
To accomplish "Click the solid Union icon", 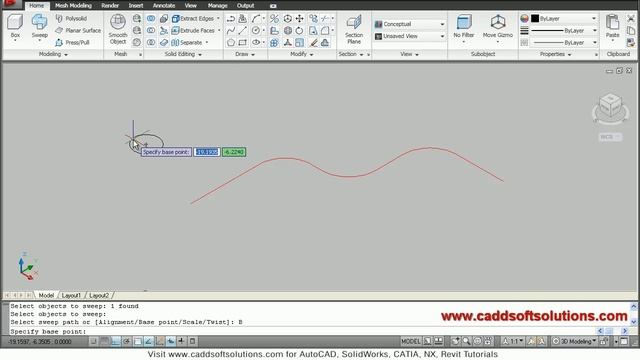I will [x=151, y=18].
